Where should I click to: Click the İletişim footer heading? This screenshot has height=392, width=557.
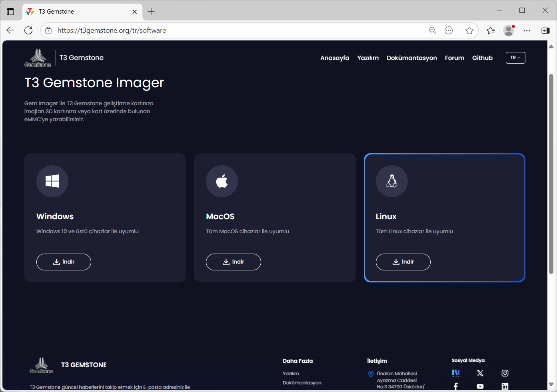[x=377, y=361]
